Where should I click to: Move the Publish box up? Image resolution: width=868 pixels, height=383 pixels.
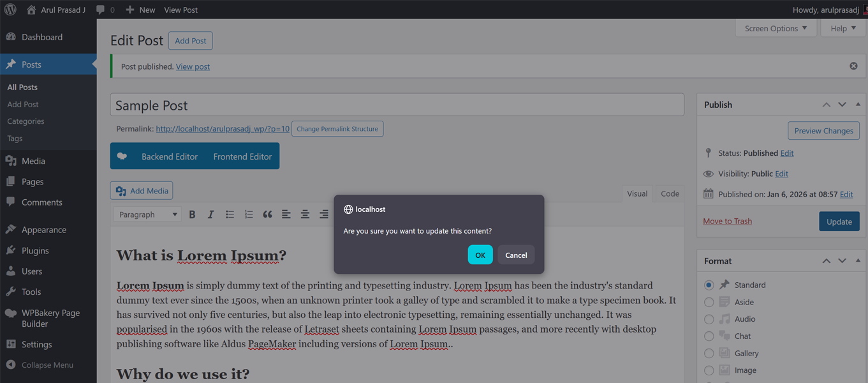[x=827, y=105]
